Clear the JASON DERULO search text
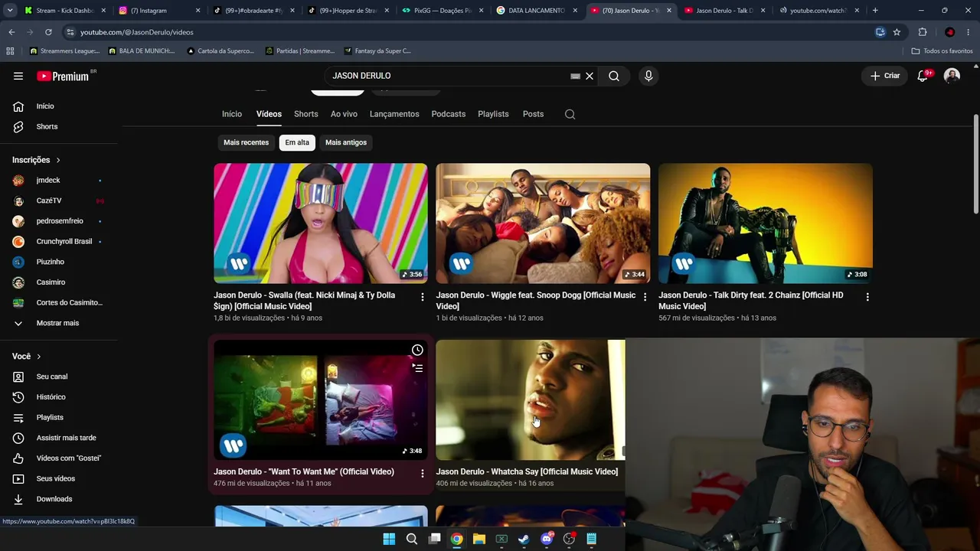The width and height of the screenshot is (980, 551). pos(590,76)
